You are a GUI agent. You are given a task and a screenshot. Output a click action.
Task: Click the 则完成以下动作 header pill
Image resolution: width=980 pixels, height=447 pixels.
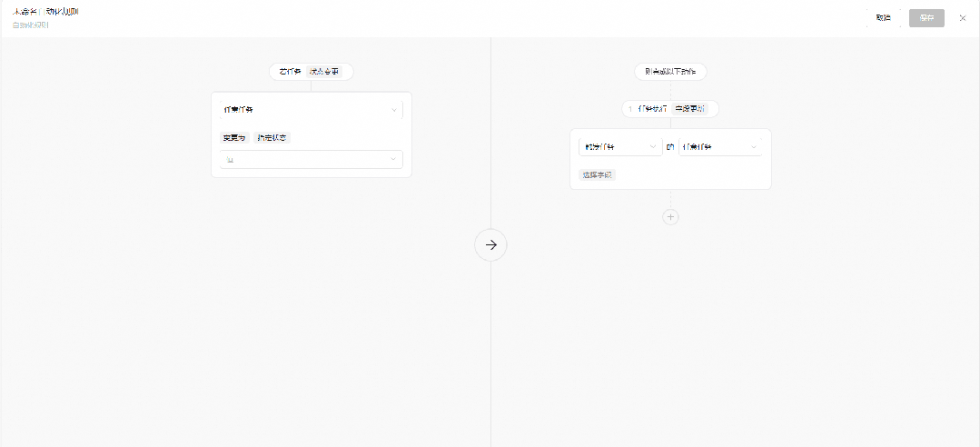click(669, 72)
